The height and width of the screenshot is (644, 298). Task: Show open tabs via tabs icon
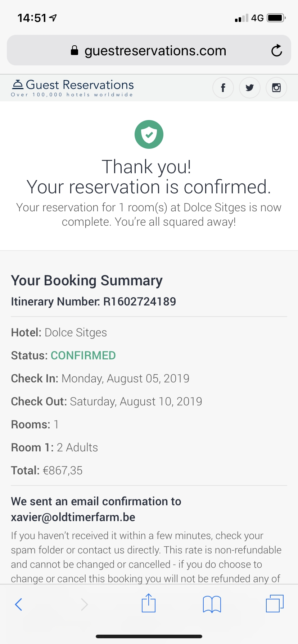point(275,603)
